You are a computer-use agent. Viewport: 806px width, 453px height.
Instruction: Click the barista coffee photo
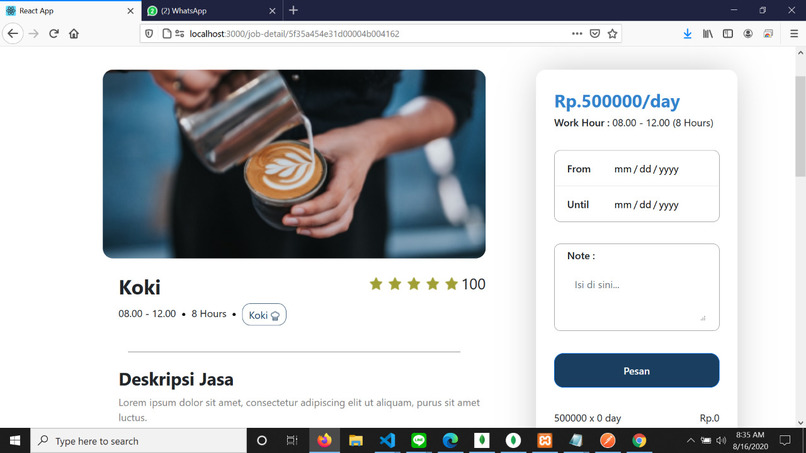(x=294, y=164)
